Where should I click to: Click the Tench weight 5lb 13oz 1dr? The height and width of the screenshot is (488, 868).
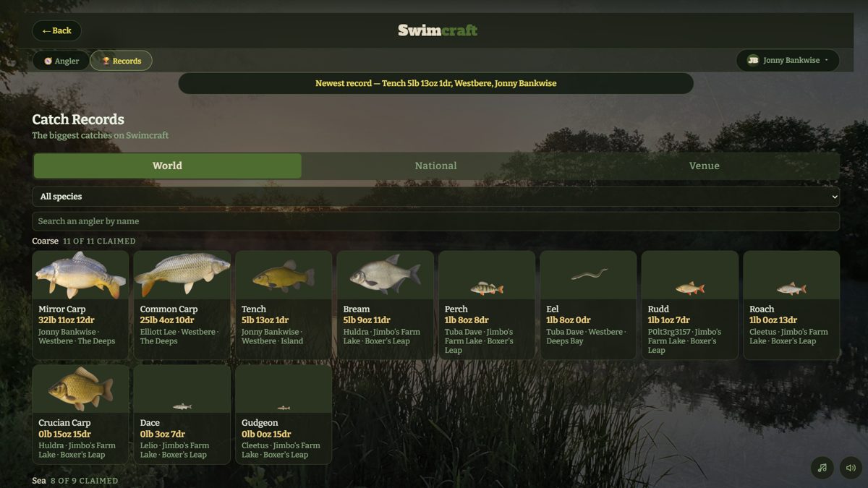tap(265, 320)
